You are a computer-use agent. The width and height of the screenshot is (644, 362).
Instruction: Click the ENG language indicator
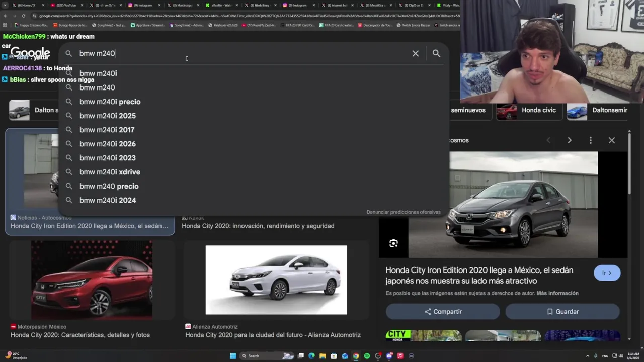[605, 356]
